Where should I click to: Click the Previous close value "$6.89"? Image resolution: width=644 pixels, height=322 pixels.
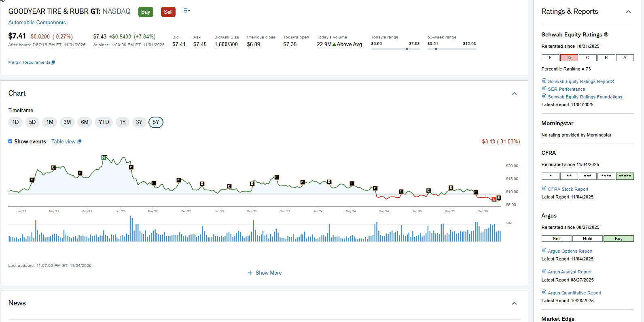coord(254,45)
